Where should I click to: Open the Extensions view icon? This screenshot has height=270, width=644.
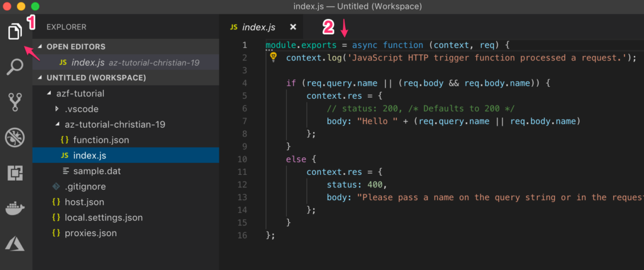click(x=16, y=172)
